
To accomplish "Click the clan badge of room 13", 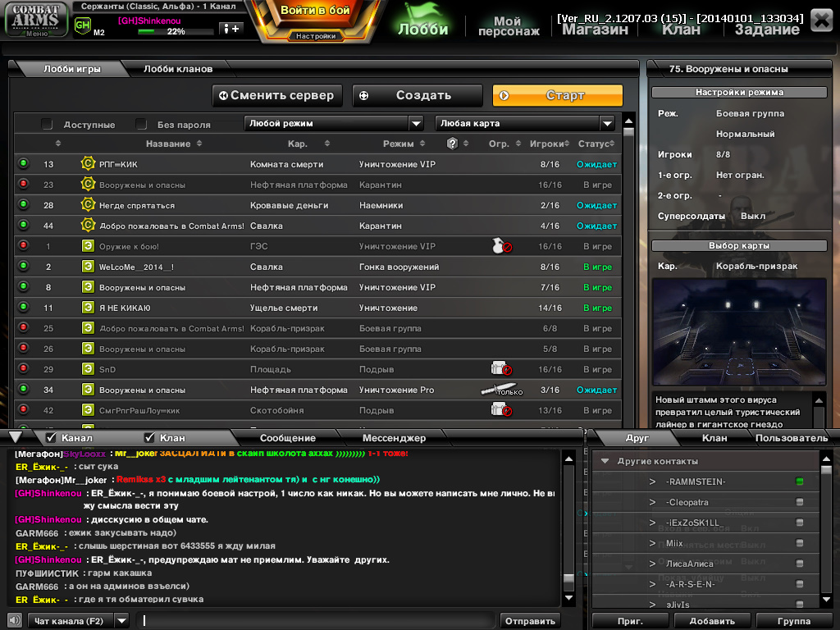I will pos(88,163).
